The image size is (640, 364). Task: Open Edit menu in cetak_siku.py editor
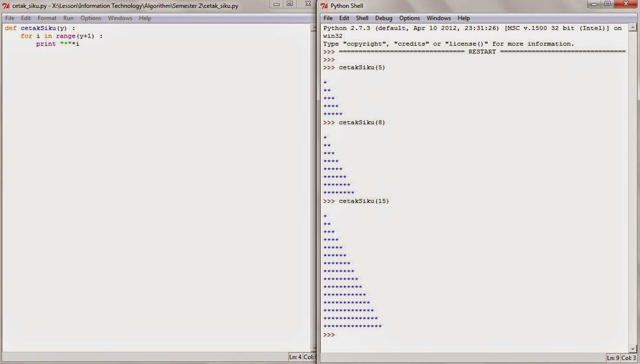point(26,18)
